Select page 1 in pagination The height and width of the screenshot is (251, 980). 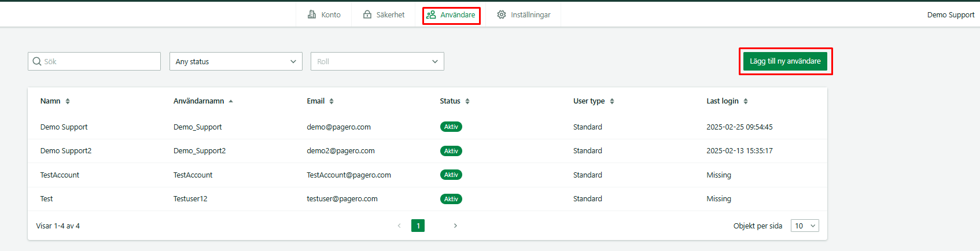point(418,226)
